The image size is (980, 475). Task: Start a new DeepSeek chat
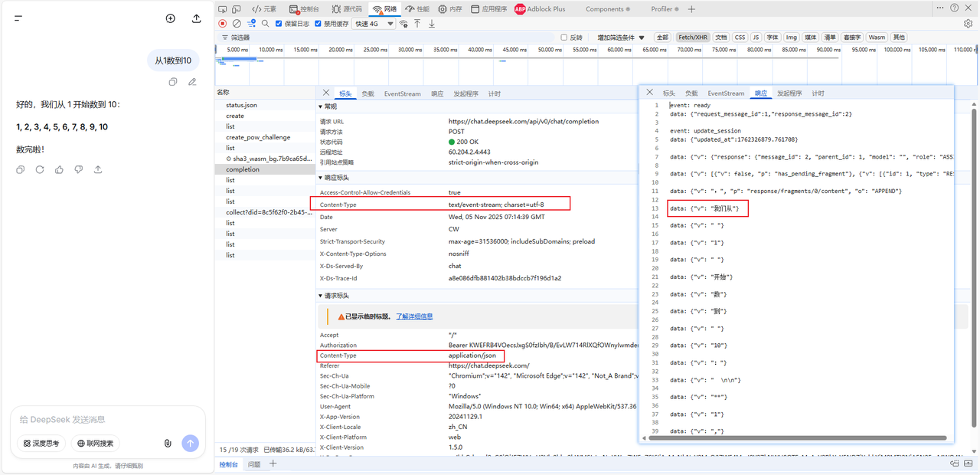click(171, 18)
